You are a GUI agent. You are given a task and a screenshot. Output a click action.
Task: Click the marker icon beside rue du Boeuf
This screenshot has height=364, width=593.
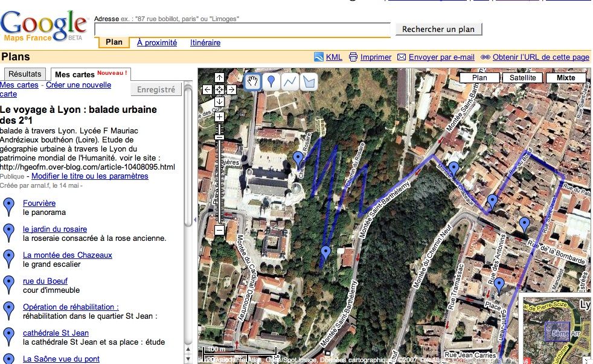(8, 285)
